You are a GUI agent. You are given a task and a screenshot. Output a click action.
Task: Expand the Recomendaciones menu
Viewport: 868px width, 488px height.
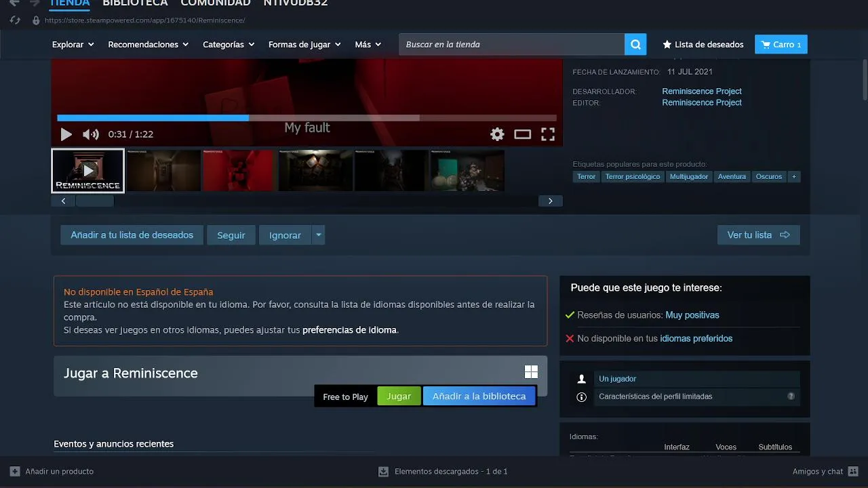coord(149,45)
